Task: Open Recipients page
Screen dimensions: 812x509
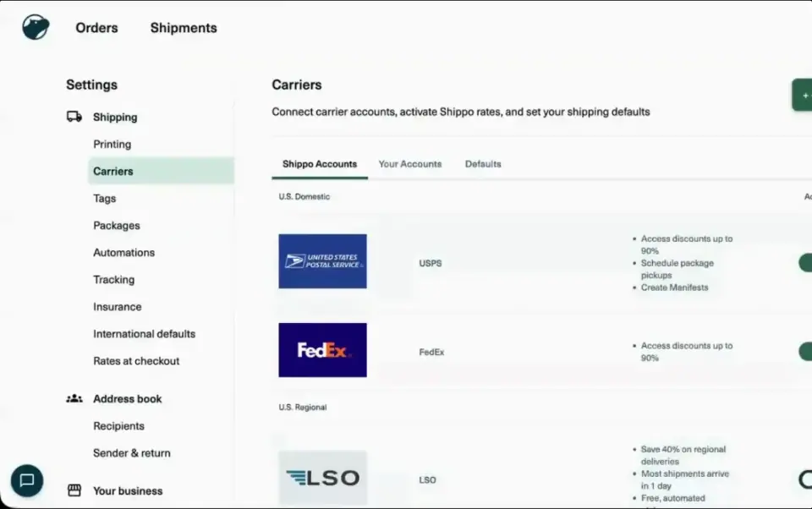Action: tap(118, 425)
